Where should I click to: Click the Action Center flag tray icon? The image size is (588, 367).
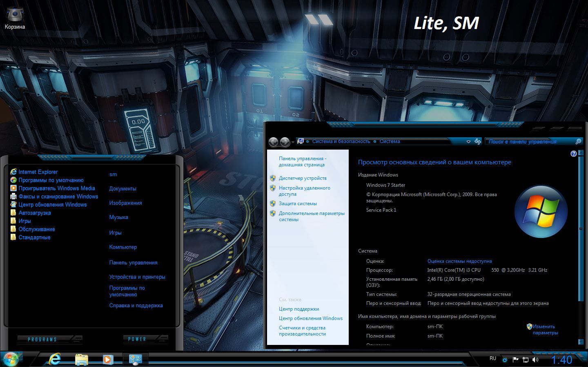[515, 360]
